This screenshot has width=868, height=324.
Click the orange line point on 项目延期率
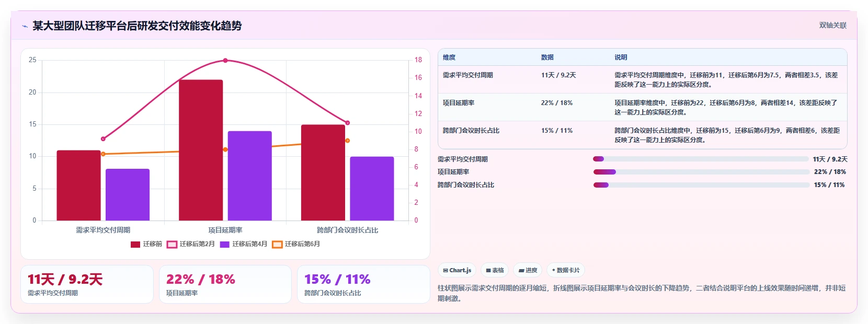(x=225, y=149)
